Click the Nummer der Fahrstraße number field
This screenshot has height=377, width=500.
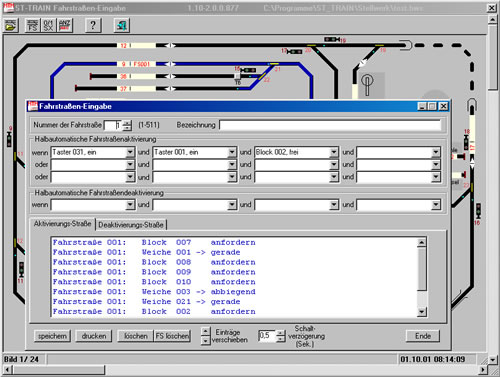click(x=113, y=125)
